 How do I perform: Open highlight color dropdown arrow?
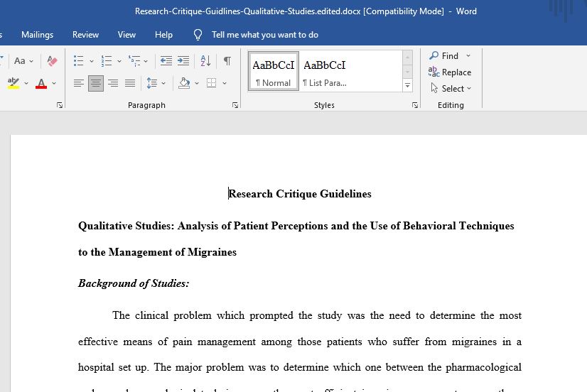[26, 83]
